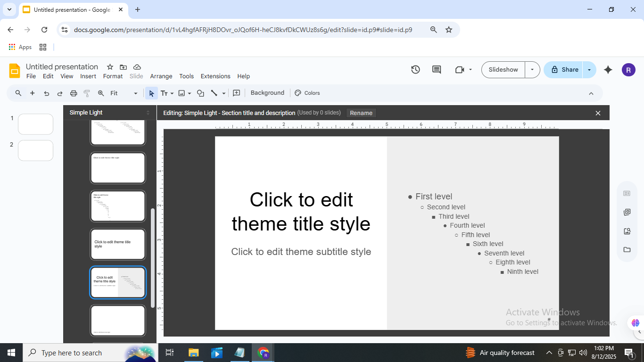The width and height of the screenshot is (644, 362).
Task: Click the Background button
Action: click(267, 93)
